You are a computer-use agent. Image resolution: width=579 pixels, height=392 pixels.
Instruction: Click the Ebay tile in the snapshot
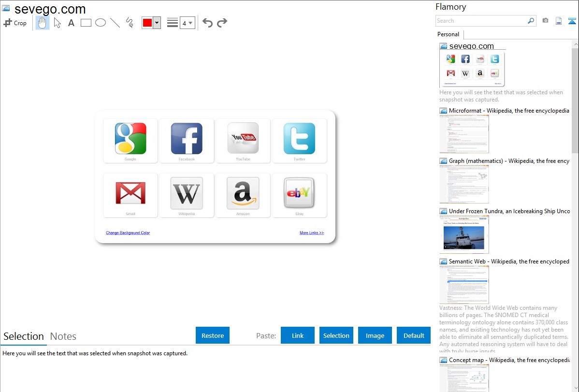tap(300, 195)
